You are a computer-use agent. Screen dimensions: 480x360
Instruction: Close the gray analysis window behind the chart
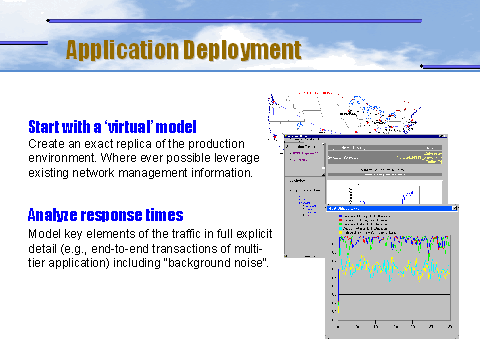443,136
